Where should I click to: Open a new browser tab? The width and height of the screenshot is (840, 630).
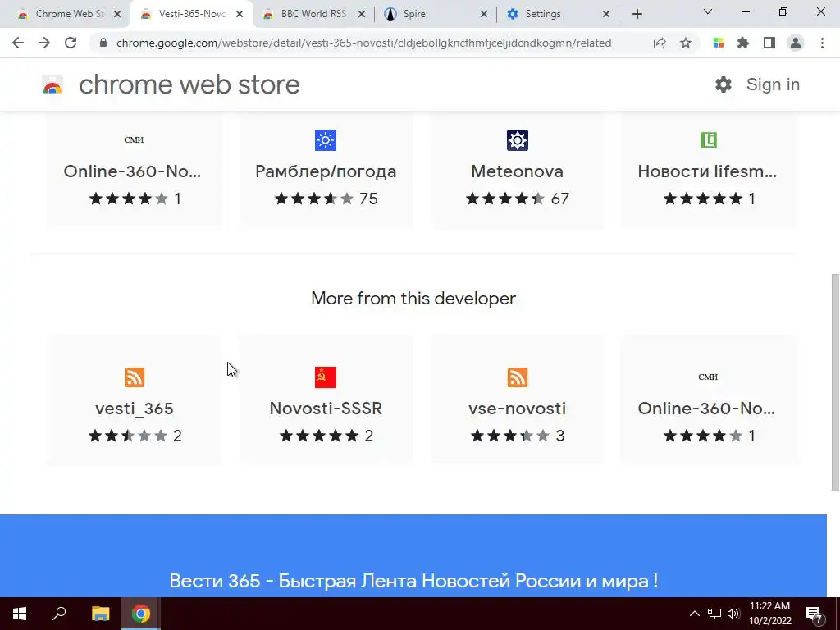pos(637,14)
